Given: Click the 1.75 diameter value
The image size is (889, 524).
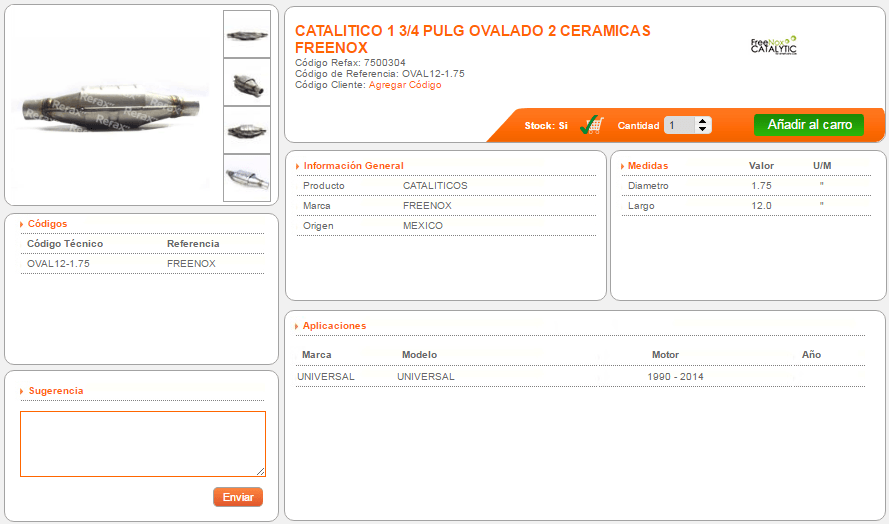Looking at the screenshot, I should coord(761,186).
